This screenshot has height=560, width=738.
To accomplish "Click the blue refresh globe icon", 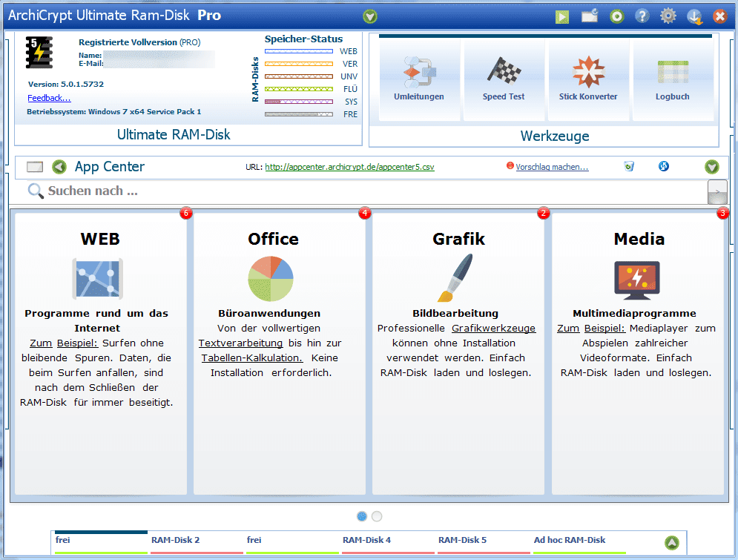I will coord(664,166).
